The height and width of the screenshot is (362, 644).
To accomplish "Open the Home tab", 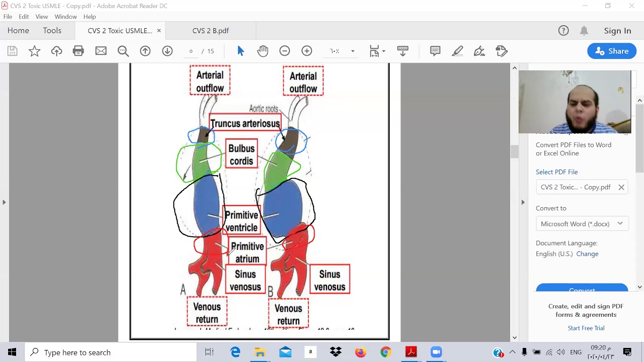I will (18, 31).
